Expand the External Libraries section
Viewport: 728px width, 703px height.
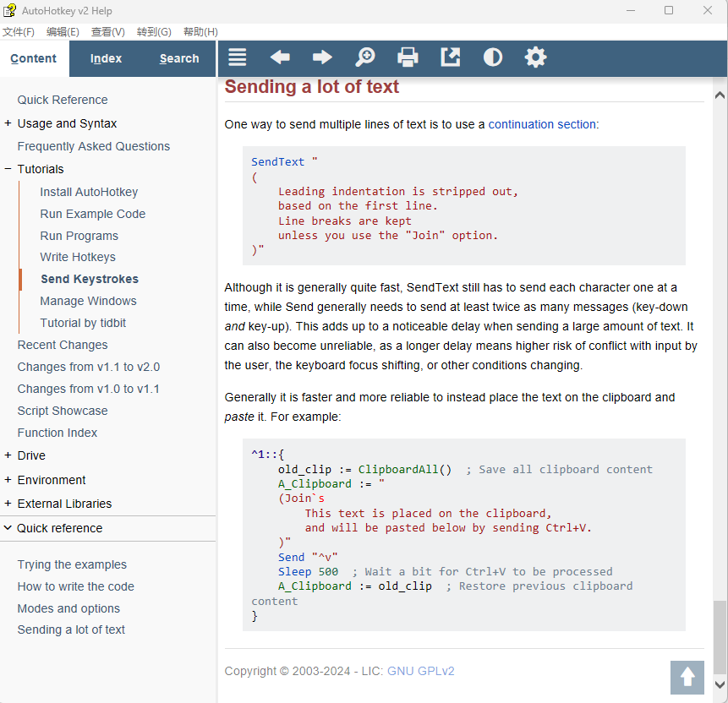8,504
